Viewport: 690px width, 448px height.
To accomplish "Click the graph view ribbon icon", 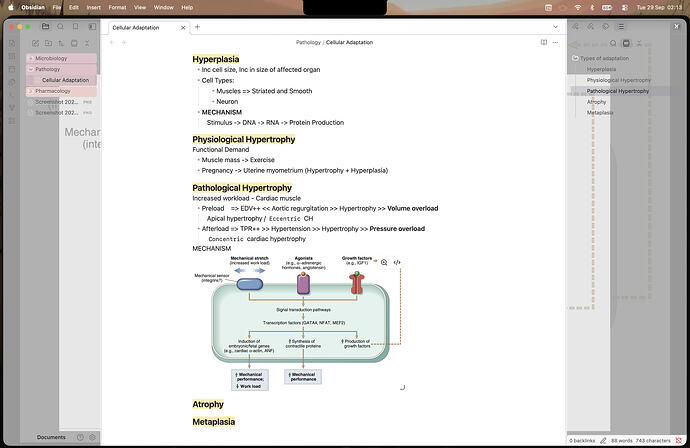I will point(12,82).
